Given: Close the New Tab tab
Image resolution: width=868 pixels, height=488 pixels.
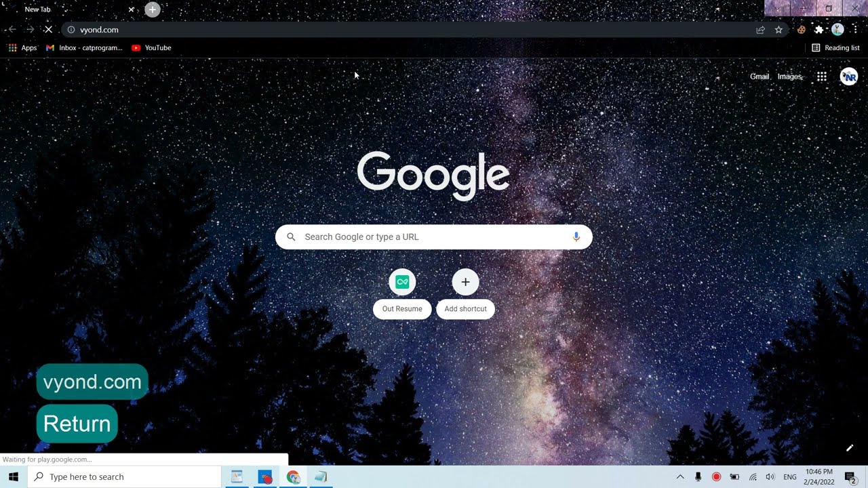Looking at the screenshot, I should coord(132,9).
